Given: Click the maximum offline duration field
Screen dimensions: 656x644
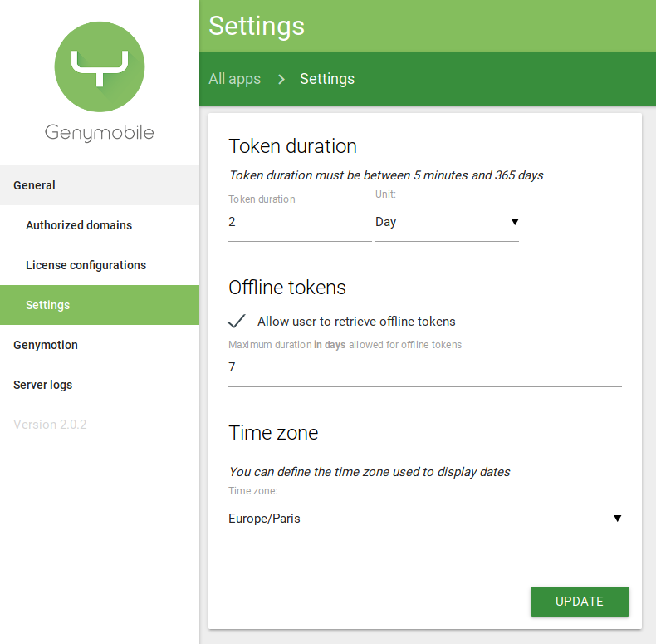Looking at the screenshot, I should (423, 367).
